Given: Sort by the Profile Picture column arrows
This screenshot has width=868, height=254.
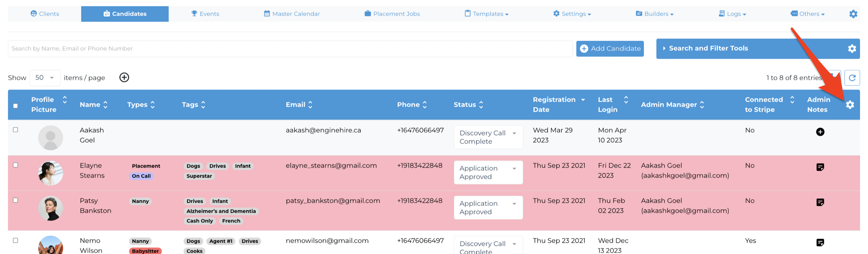Looking at the screenshot, I should [64, 100].
